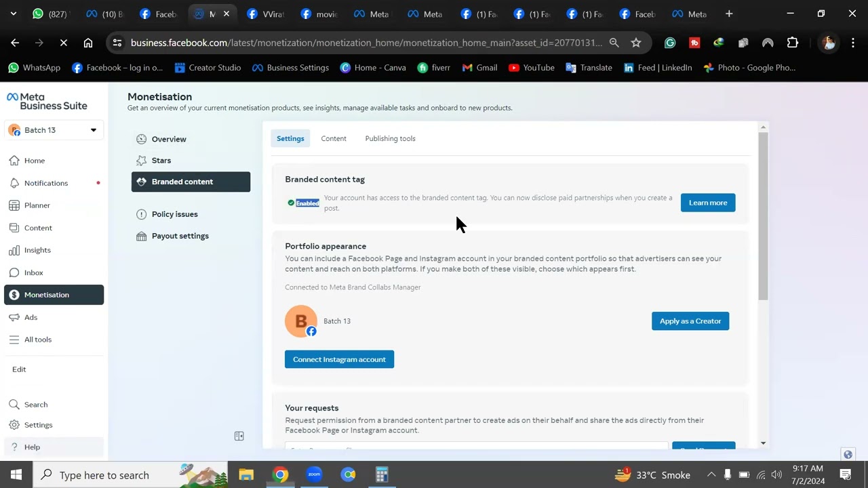Switch to the Content tab in Branded content
Screen dimensions: 868x488
pos(334,138)
